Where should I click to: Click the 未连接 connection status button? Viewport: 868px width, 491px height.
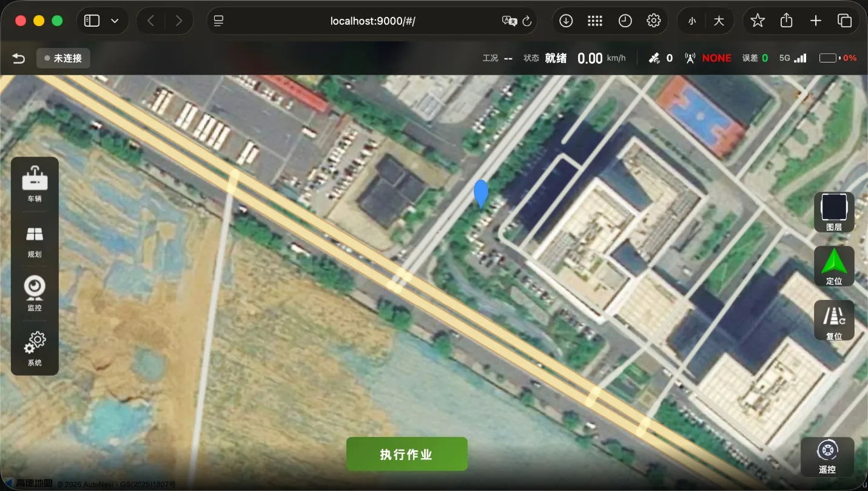tap(63, 58)
